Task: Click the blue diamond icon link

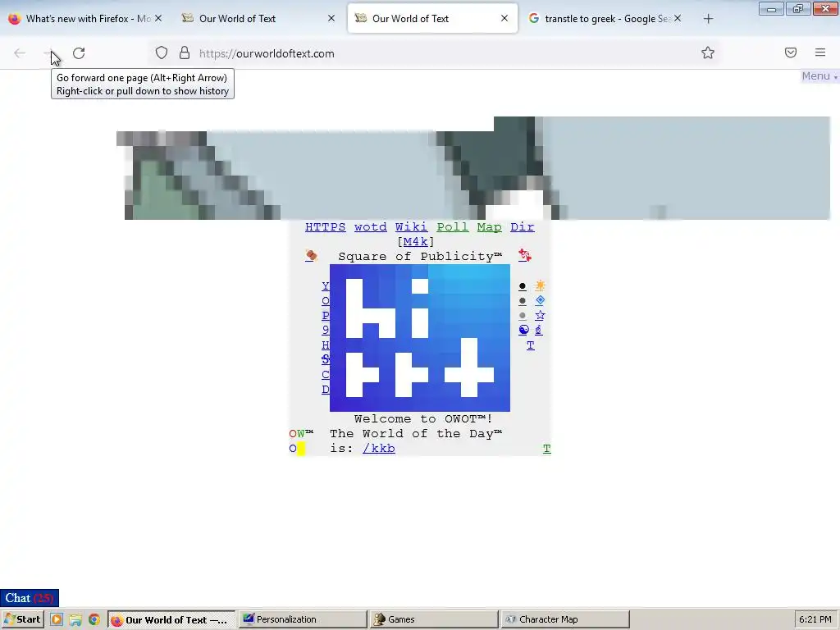Action: [540, 300]
